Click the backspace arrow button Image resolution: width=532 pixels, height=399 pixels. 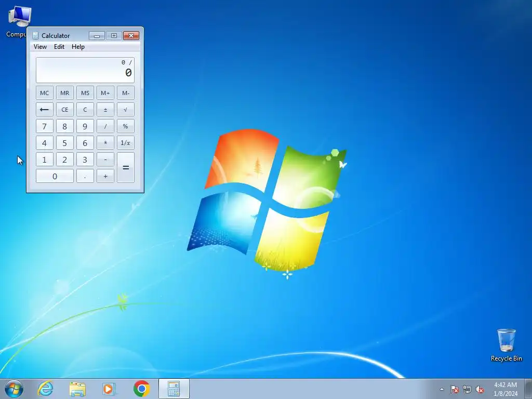click(45, 110)
